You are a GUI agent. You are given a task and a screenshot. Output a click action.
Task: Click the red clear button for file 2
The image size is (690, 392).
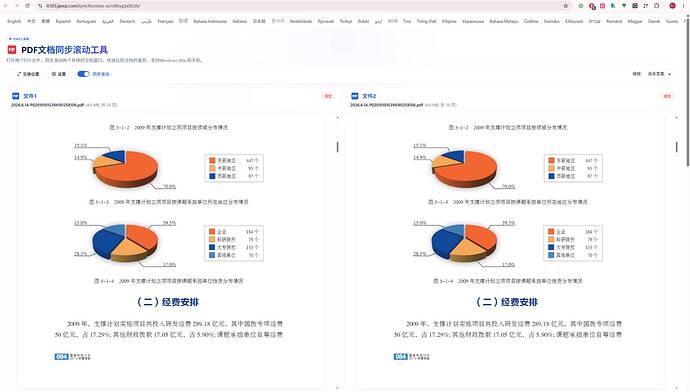(x=667, y=96)
